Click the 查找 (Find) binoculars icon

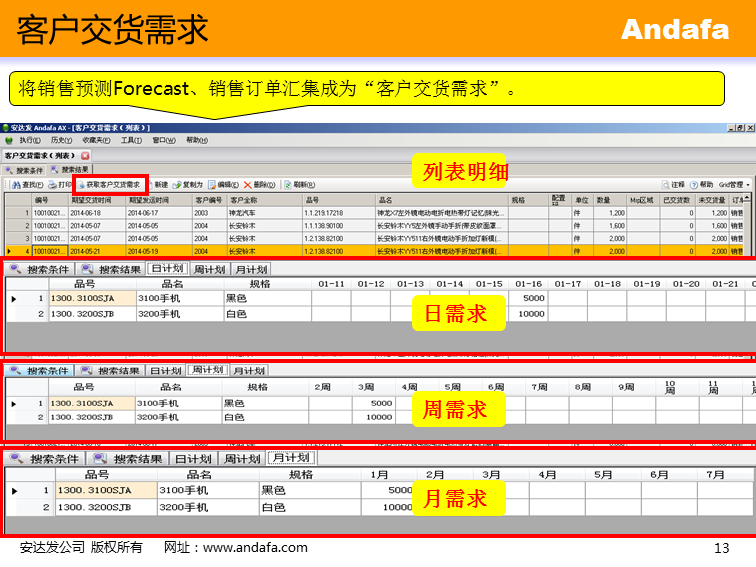14,185
